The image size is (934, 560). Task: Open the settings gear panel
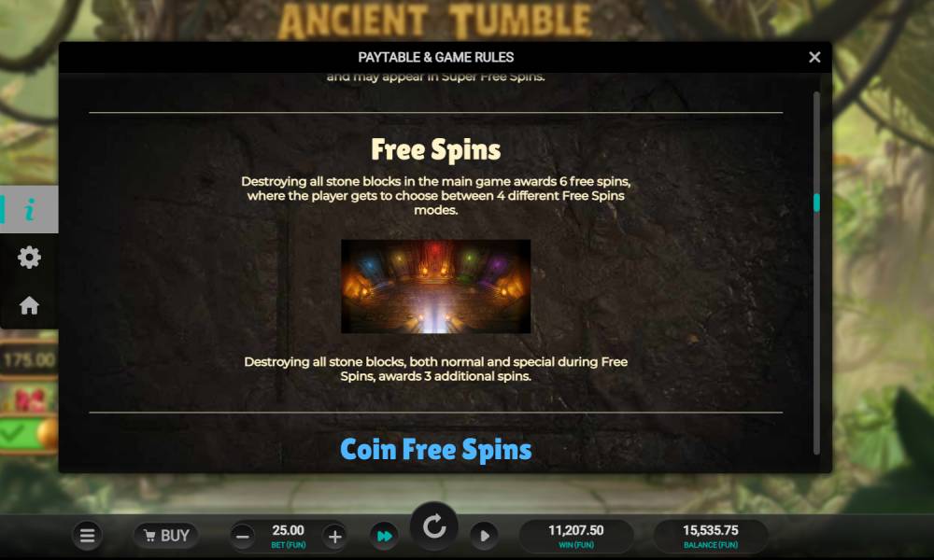[x=29, y=258]
